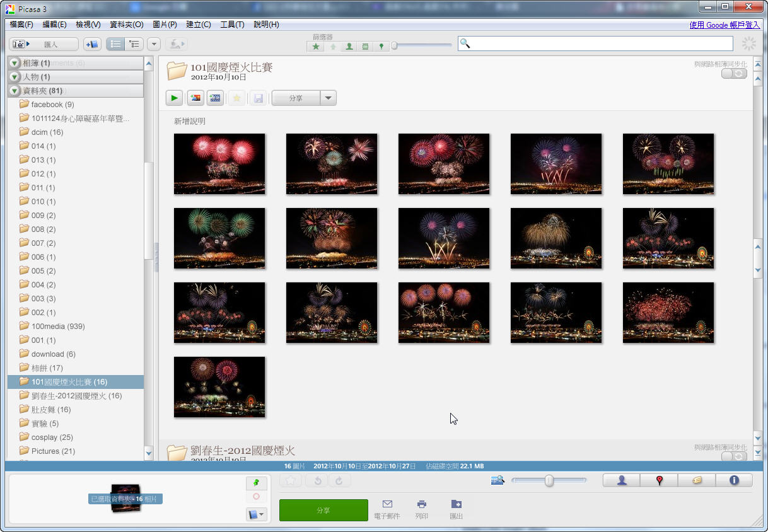Image resolution: width=768 pixels, height=532 pixels.
Task: Open the 圖片(P) menu
Action: (x=165, y=25)
